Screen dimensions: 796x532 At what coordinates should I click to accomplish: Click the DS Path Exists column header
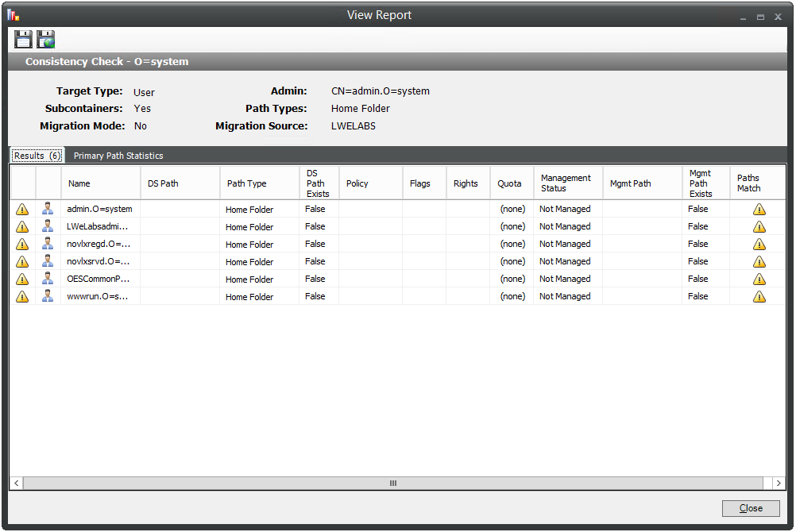[319, 183]
